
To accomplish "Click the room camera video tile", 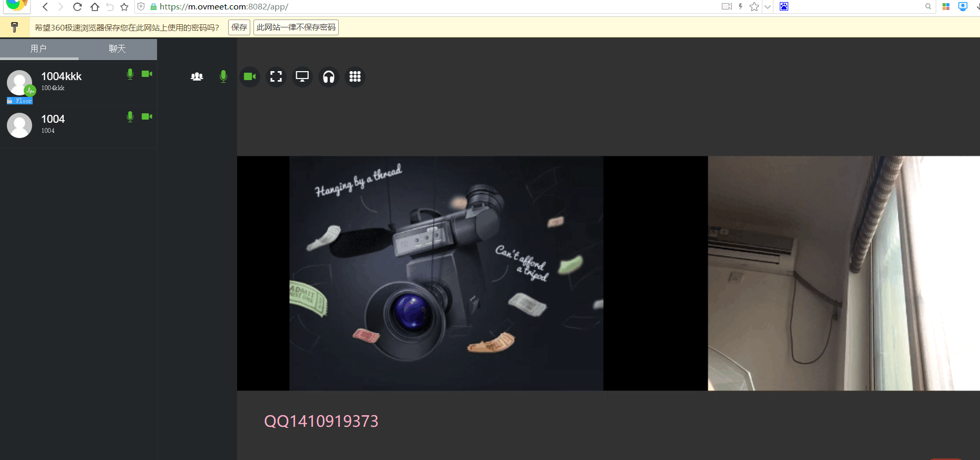I will click(x=844, y=273).
